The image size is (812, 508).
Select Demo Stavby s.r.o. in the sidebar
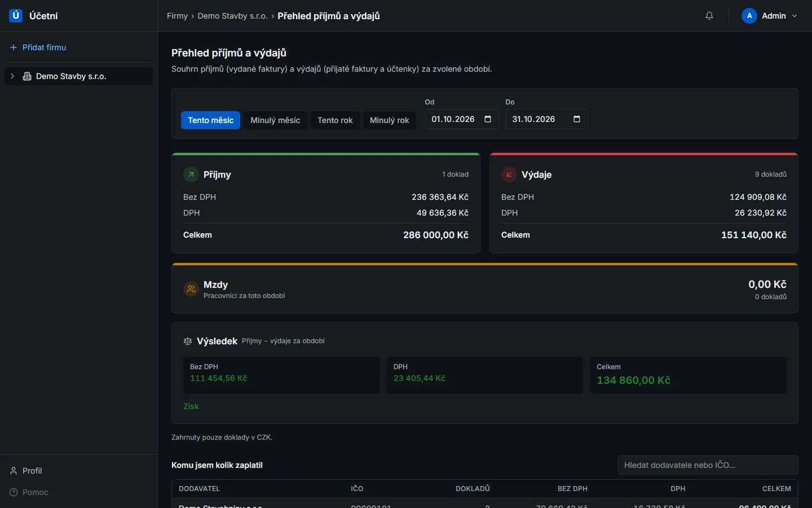[78, 76]
